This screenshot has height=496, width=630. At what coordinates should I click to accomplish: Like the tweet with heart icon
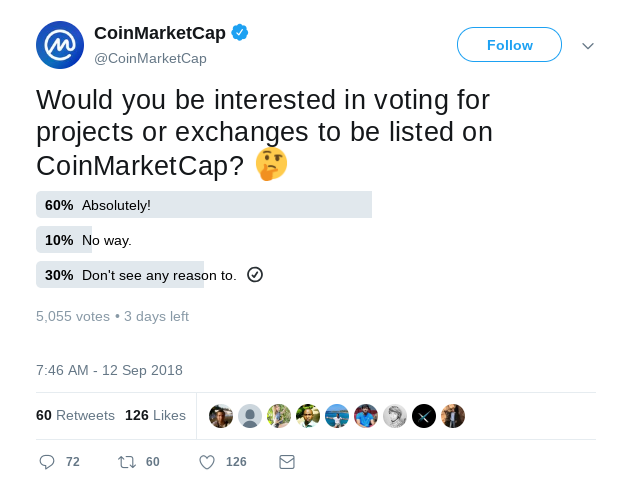pos(207,462)
